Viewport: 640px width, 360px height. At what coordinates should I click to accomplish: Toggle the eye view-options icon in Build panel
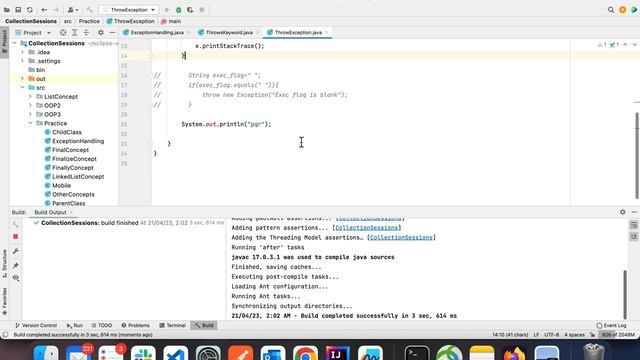tap(16, 278)
